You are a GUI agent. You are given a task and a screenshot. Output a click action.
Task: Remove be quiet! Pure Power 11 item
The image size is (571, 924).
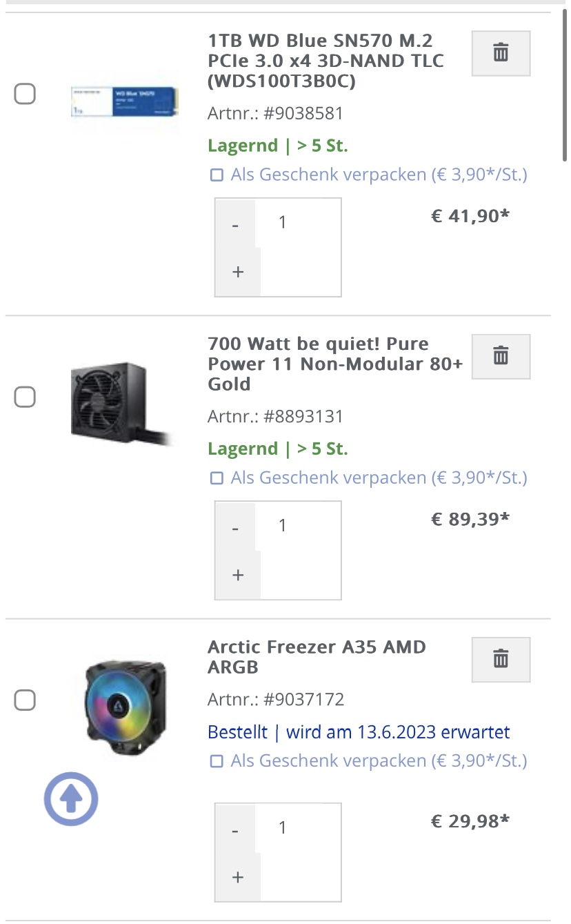click(x=501, y=356)
